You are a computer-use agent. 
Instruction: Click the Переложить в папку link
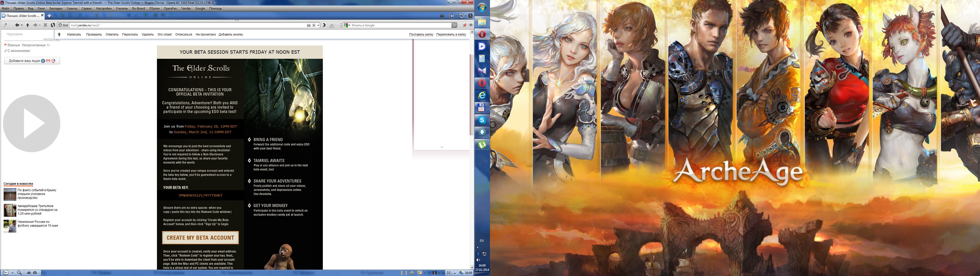[x=451, y=34]
